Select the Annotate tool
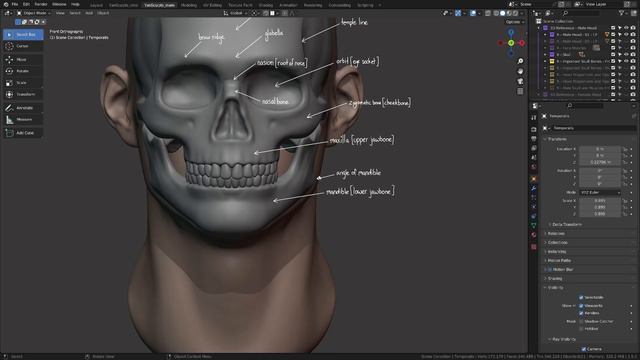This screenshot has height=360, width=640. click(x=23, y=108)
